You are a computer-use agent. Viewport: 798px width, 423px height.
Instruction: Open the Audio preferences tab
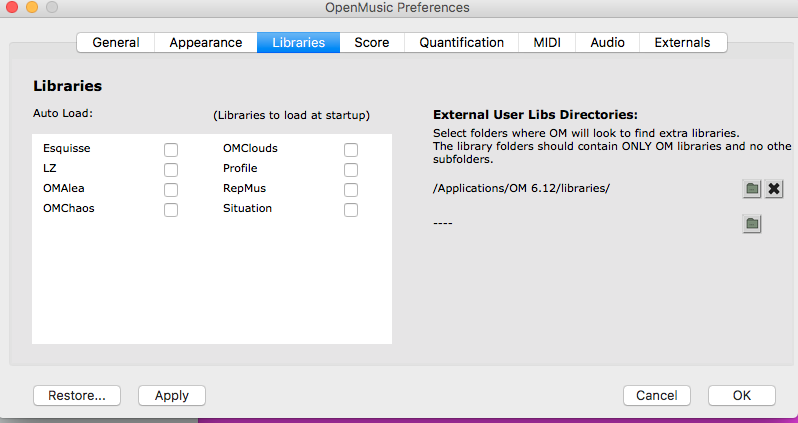[x=607, y=42]
